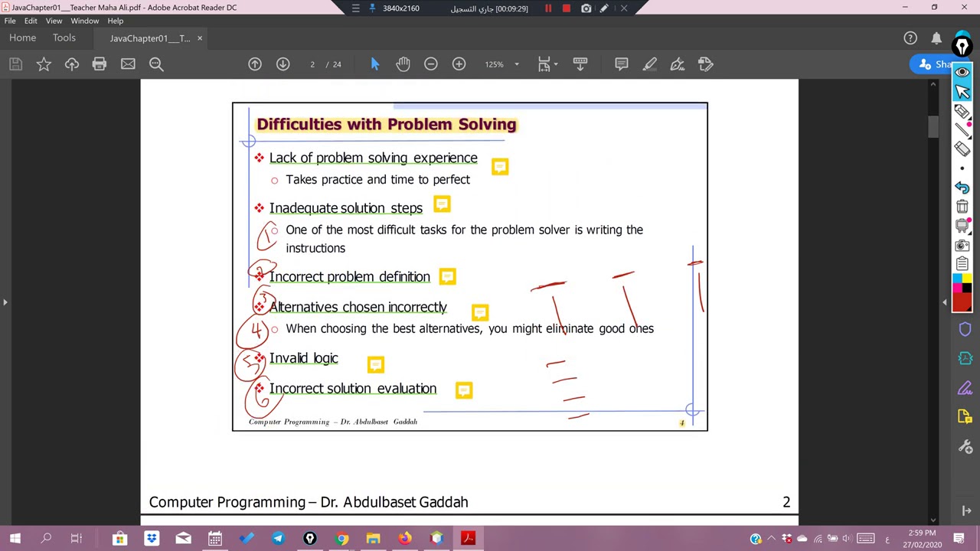Open the File menu
The image size is (980, 551).
tap(10, 21)
